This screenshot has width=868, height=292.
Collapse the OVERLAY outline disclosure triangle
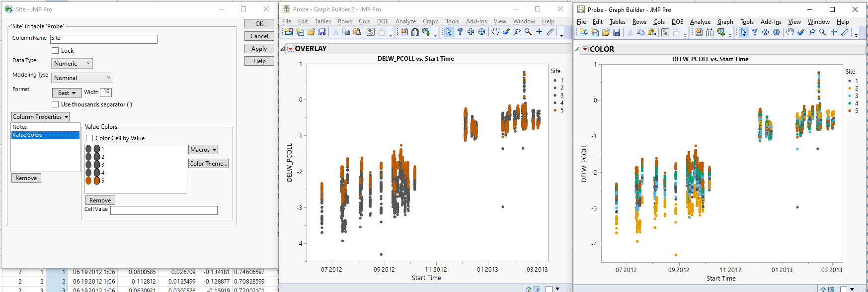click(x=283, y=49)
